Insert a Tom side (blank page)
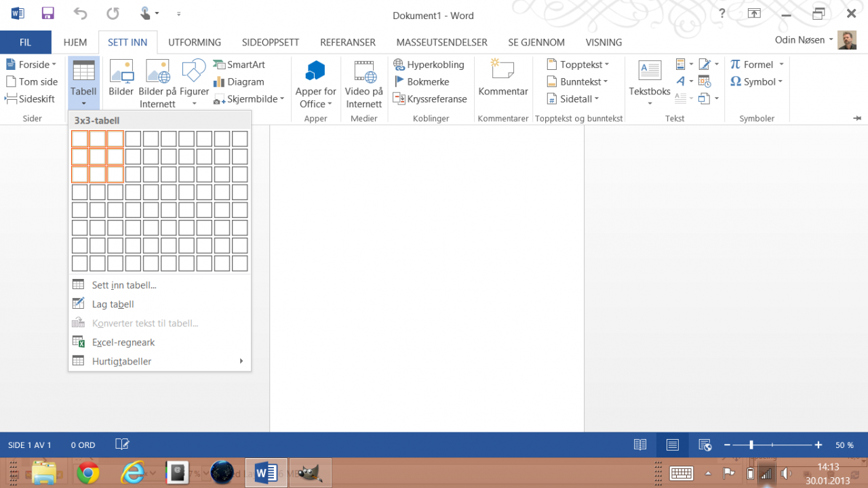The height and width of the screenshot is (488, 868). (x=32, y=81)
